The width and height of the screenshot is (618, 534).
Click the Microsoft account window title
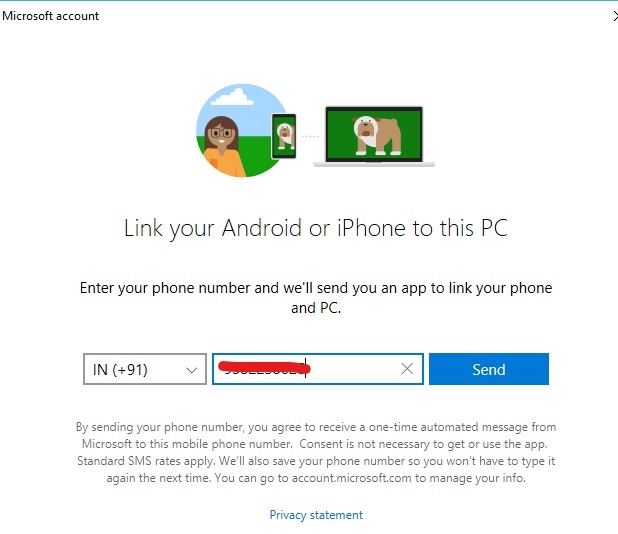50,16
